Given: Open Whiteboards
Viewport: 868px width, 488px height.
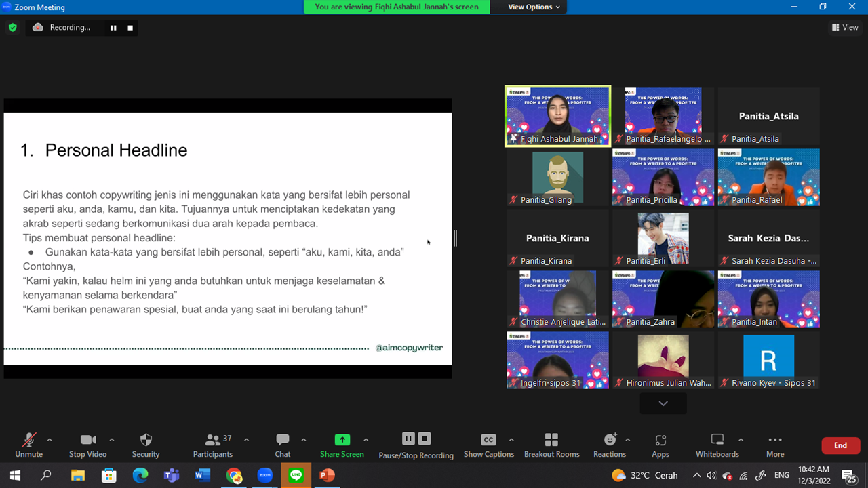Looking at the screenshot, I should tap(717, 445).
